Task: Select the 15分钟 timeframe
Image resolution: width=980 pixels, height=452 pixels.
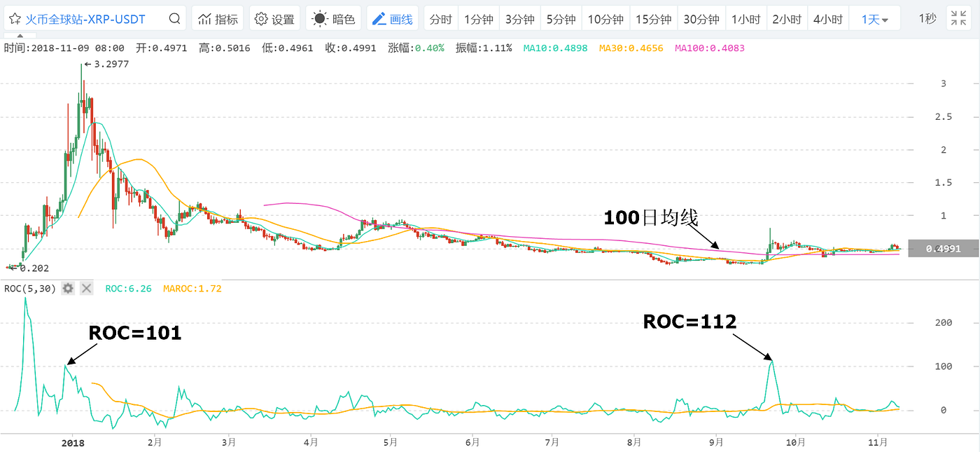Action: (654, 19)
